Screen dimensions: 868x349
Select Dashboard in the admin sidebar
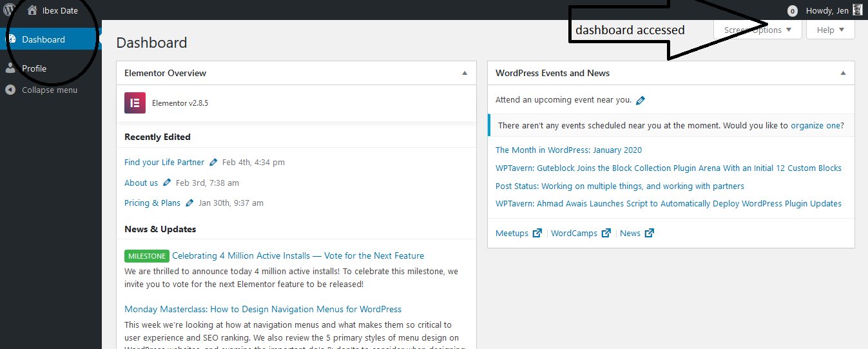pyautogui.click(x=51, y=39)
